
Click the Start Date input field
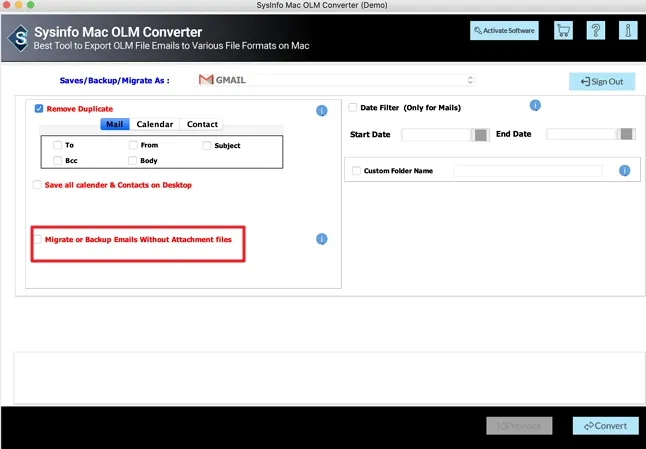(x=436, y=135)
